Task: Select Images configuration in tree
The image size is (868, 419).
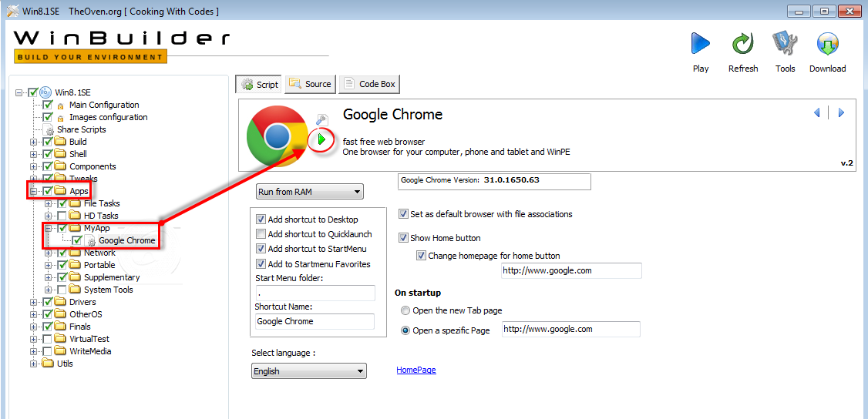Action: point(109,117)
